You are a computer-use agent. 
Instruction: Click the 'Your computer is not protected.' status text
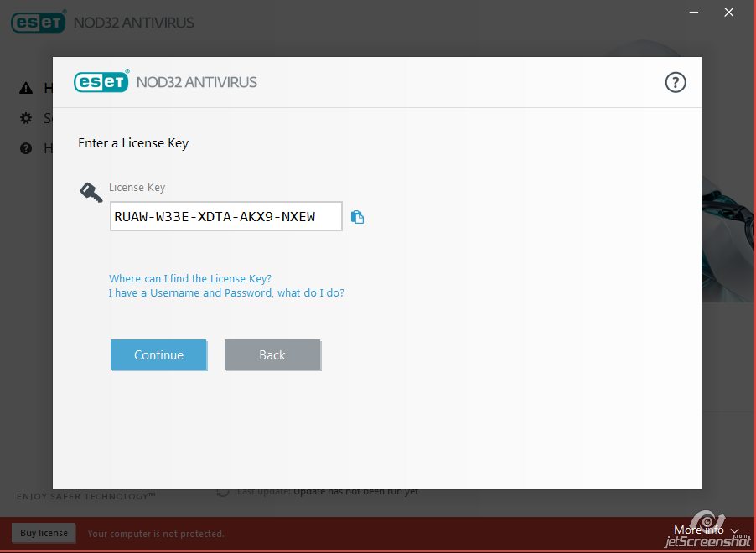click(x=156, y=534)
